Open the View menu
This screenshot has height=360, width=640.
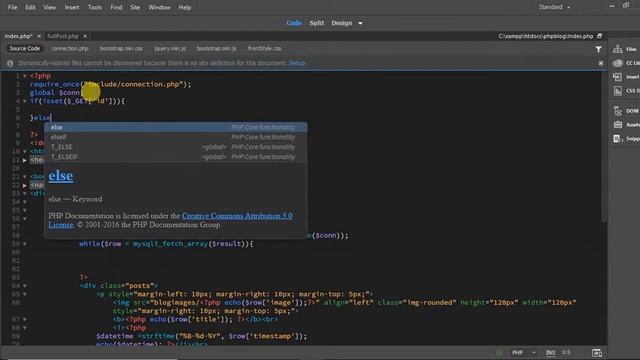point(50,7)
